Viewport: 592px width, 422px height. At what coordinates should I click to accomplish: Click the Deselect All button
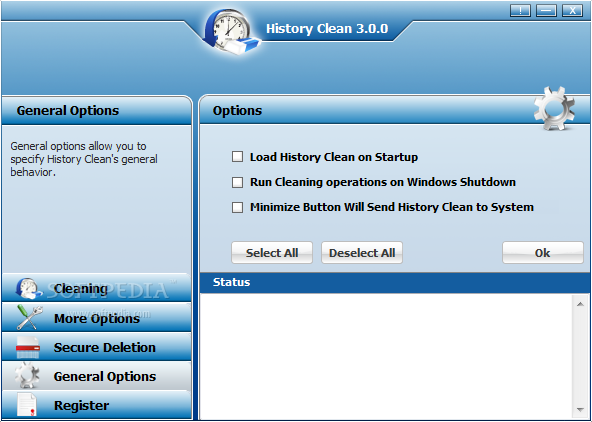(x=362, y=253)
